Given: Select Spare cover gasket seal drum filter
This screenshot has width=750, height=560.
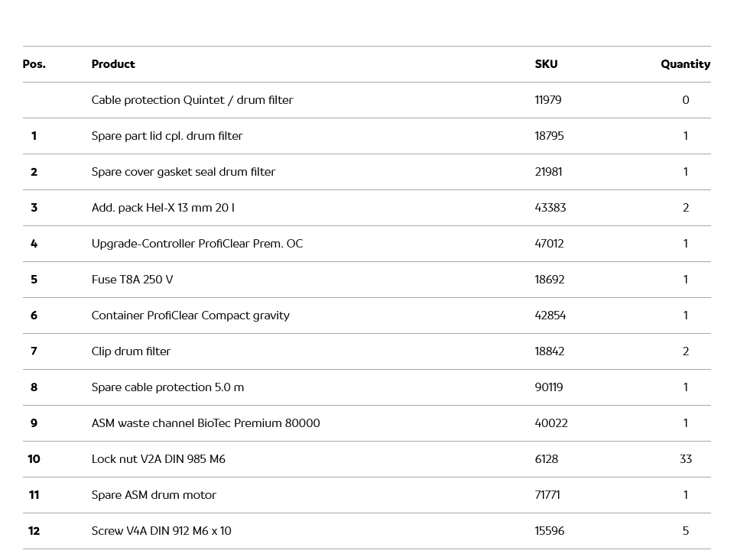Looking at the screenshot, I should tap(183, 172).
